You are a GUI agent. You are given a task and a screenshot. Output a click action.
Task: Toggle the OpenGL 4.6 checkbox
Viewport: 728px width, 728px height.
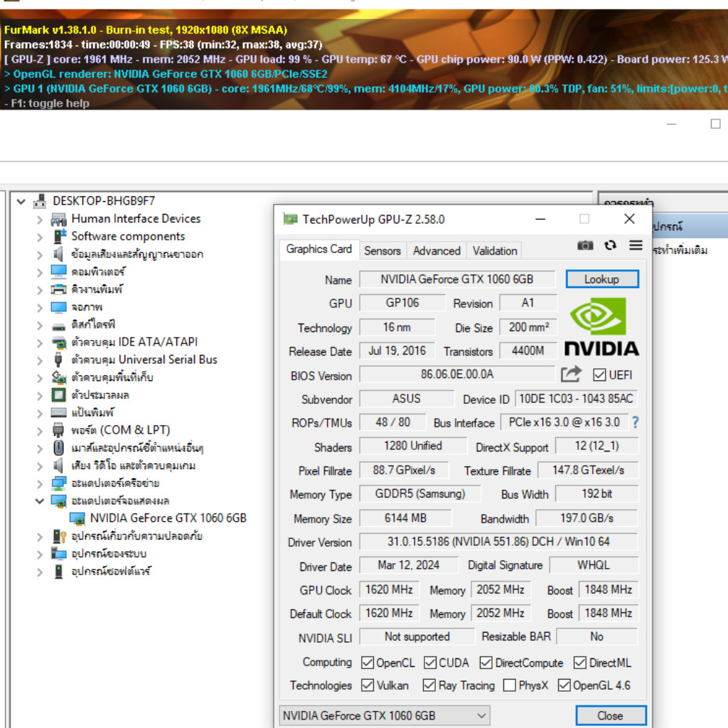(x=564, y=685)
